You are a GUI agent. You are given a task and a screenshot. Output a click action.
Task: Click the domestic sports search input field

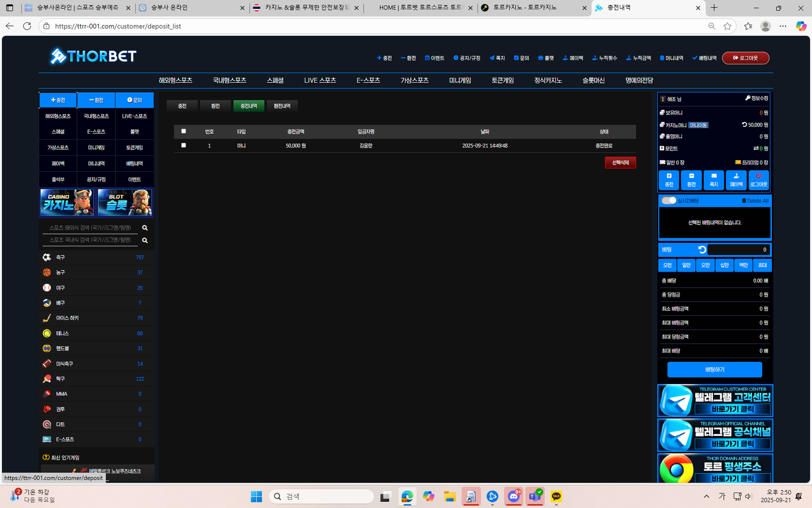pyautogui.click(x=90, y=240)
